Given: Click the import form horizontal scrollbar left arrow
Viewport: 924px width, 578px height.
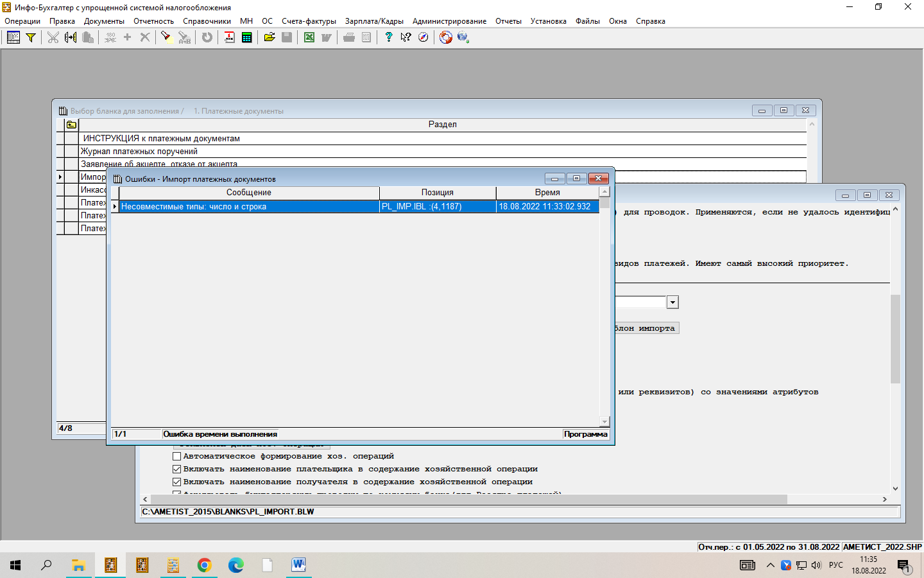Looking at the screenshot, I should pos(145,499).
